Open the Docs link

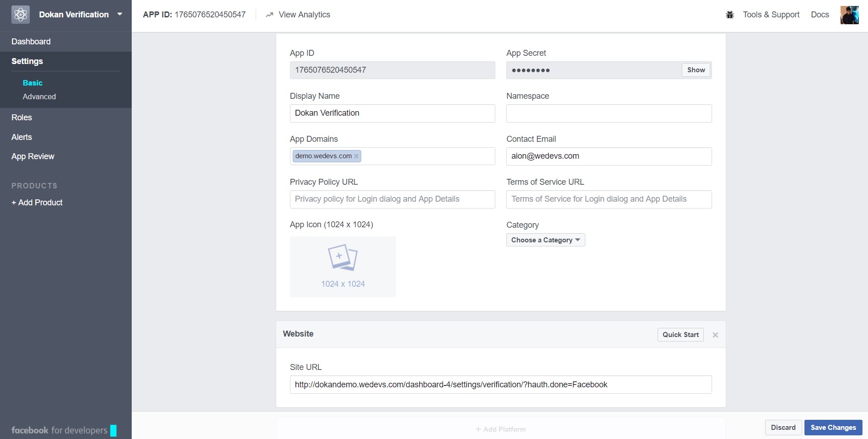coord(820,15)
